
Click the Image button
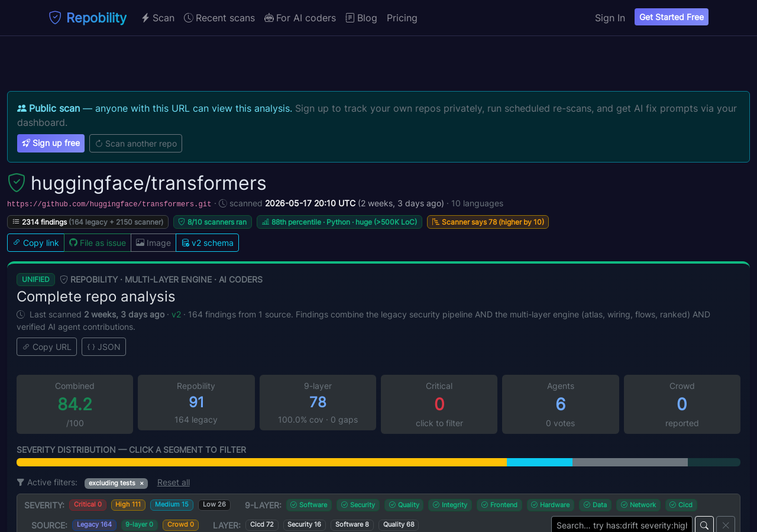[154, 242]
